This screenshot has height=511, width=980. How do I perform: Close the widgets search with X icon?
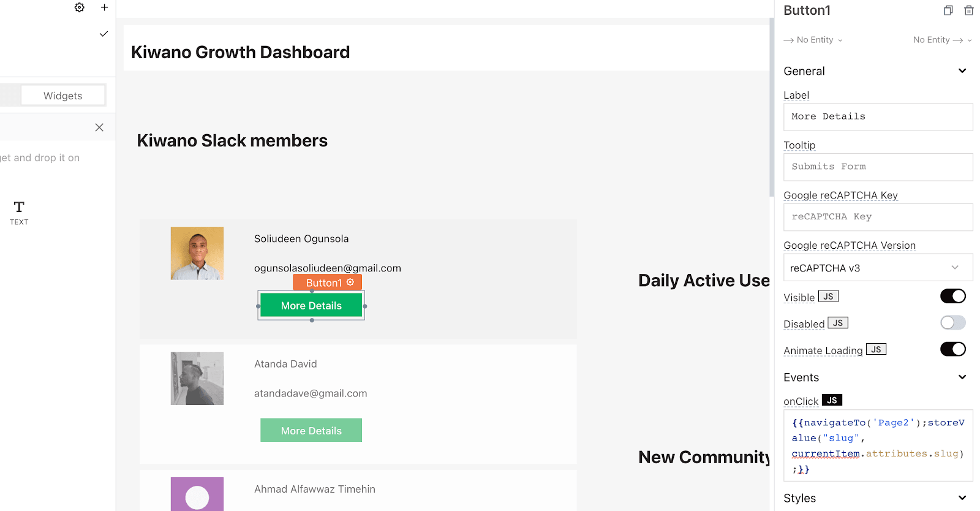point(99,127)
